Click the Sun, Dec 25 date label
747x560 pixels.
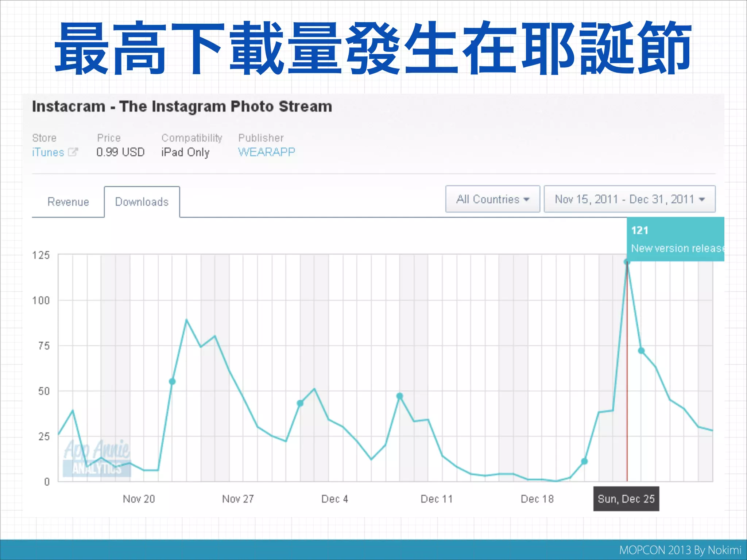click(x=626, y=499)
